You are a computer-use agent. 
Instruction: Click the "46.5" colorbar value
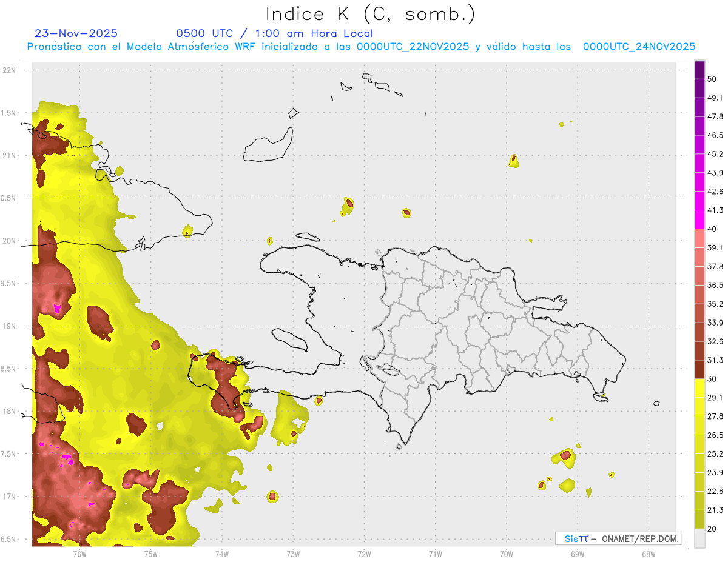[x=715, y=135]
